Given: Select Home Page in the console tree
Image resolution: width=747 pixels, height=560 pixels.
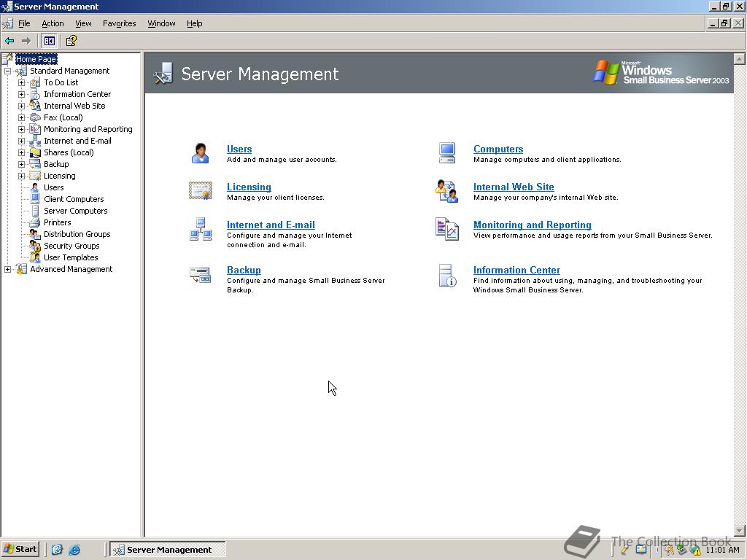Looking at the screenshot, I should (36, 59).
